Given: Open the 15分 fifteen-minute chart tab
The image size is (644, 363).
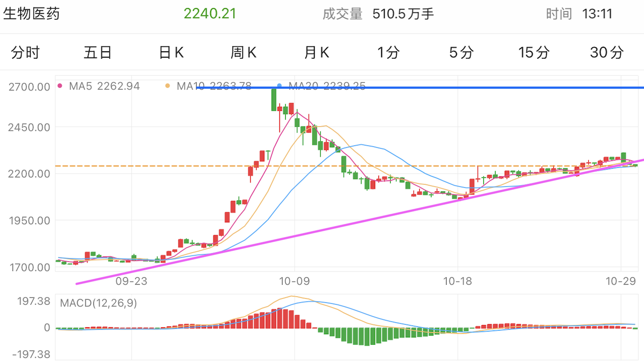Looking at the screenshot, I should pyautogui.click(x=534, y=53).
